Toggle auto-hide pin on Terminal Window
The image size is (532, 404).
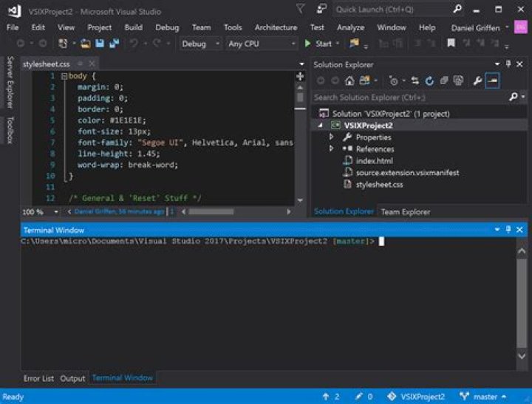(508, 230)
